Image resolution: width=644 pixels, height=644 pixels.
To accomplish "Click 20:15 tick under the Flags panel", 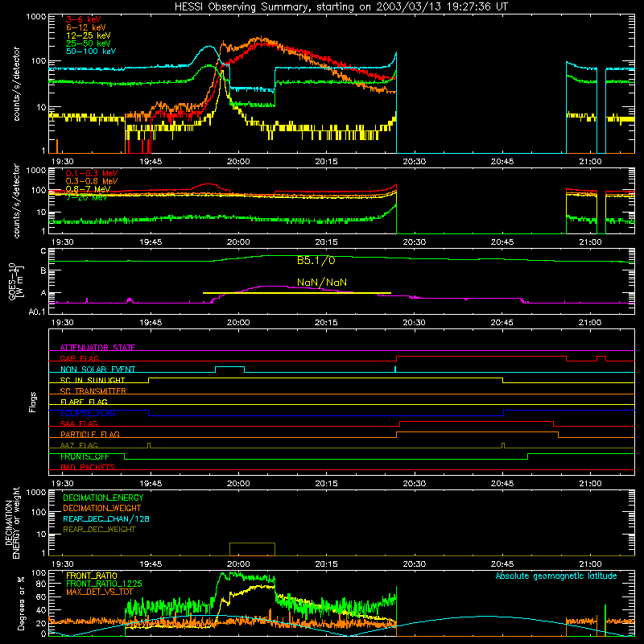I will tap(326, 484).
